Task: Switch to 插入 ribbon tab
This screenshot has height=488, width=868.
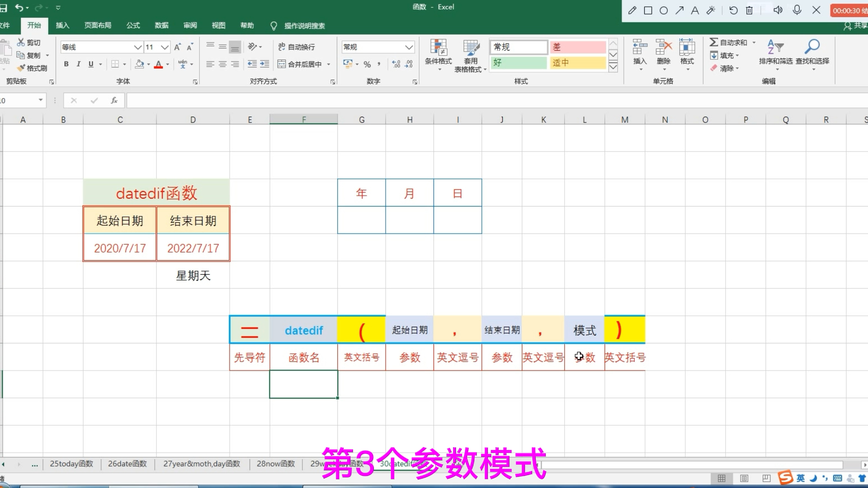Action: (62, 25)
